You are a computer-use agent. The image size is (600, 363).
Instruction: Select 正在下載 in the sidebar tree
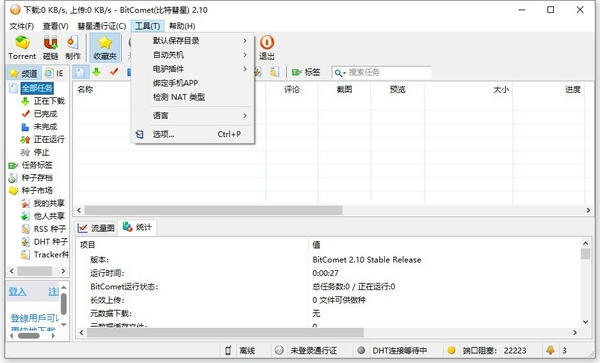(x=49, y=101)
